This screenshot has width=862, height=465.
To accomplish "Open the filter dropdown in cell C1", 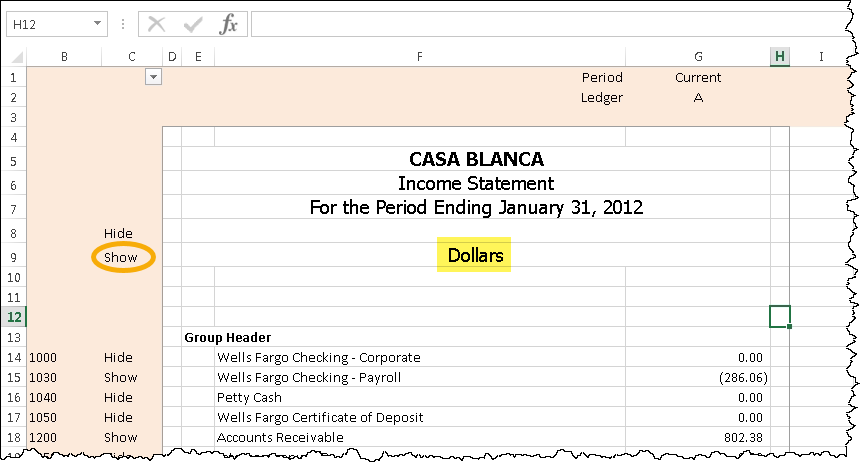I will 153,77.
